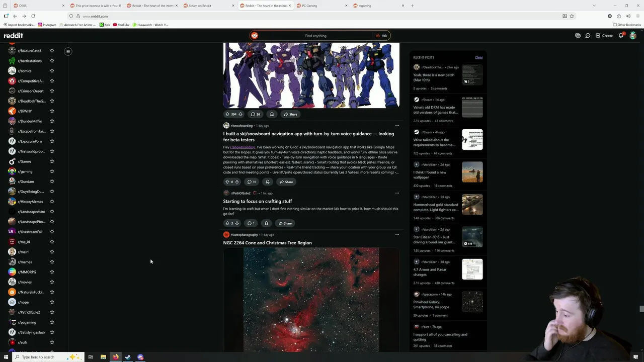Toggle the star beside r/Gundam
Screen dimensions: 644x362
52,182
